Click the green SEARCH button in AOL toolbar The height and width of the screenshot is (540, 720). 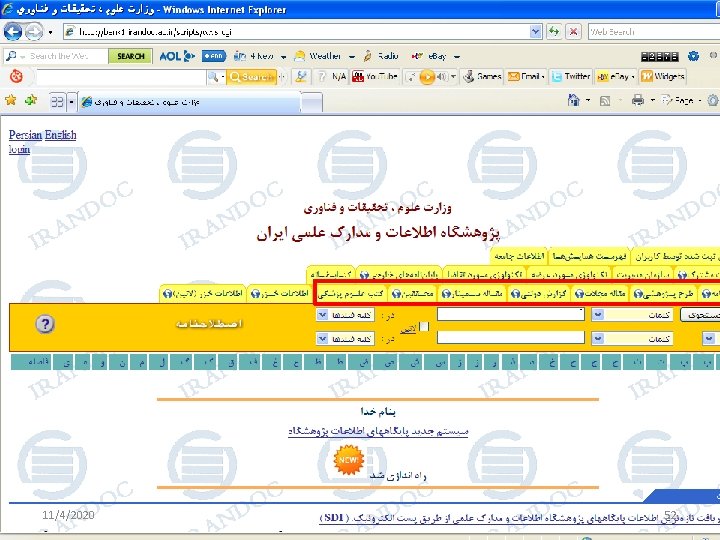point(130,56)
